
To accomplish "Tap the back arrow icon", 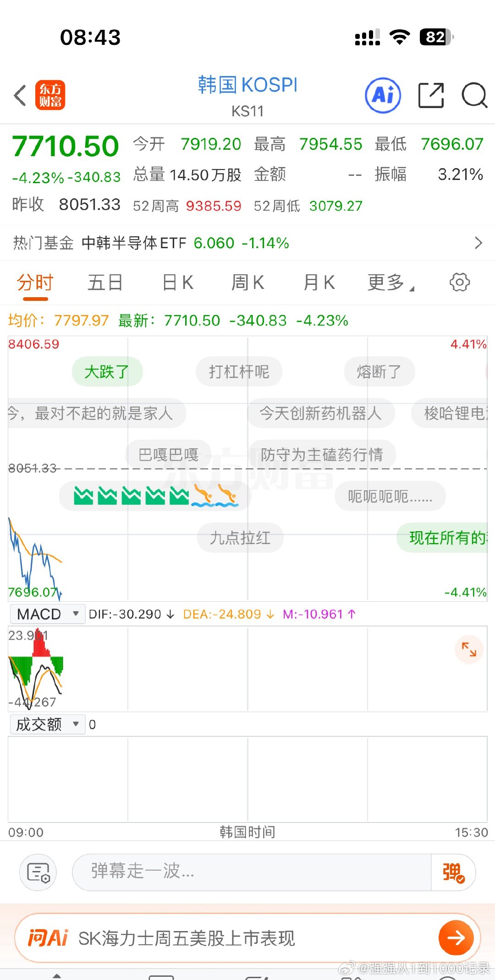I will tap(20, 95).
